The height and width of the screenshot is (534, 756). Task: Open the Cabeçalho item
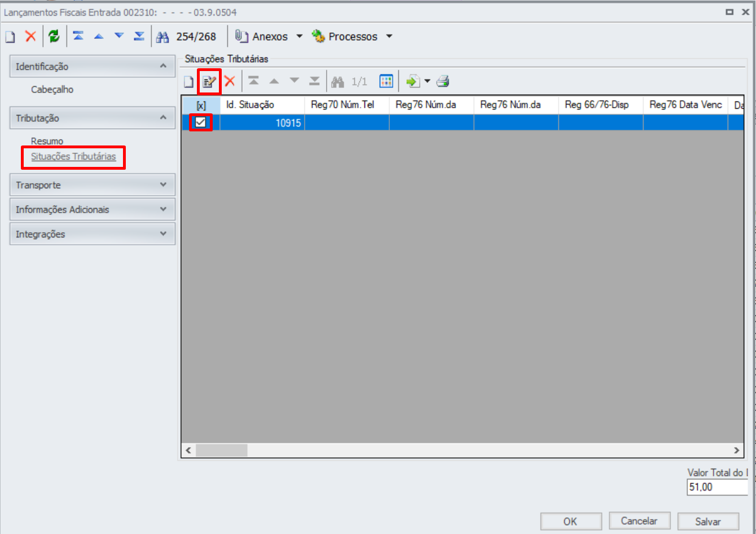[52, 90]
